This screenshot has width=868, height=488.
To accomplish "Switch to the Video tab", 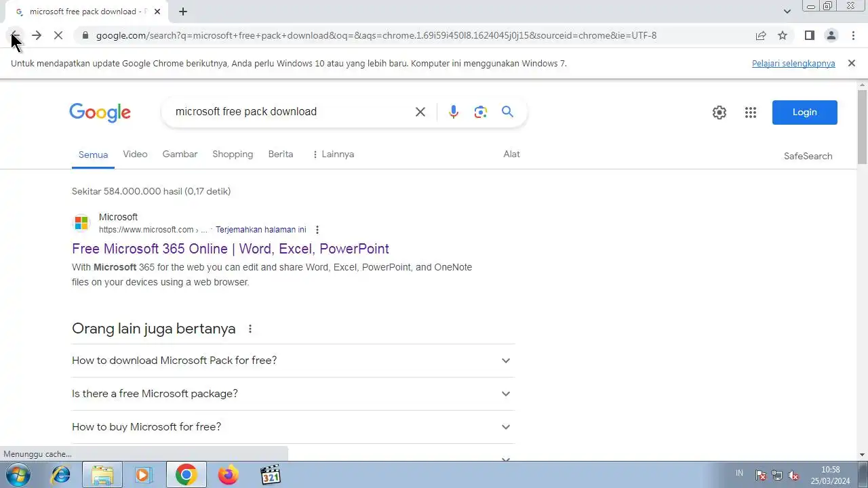I will 135,155.
